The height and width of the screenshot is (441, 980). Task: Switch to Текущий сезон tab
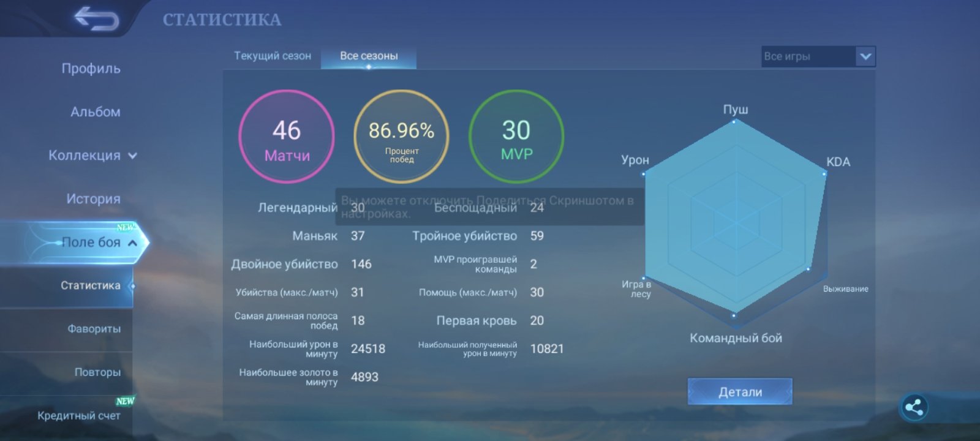[273, 56]
